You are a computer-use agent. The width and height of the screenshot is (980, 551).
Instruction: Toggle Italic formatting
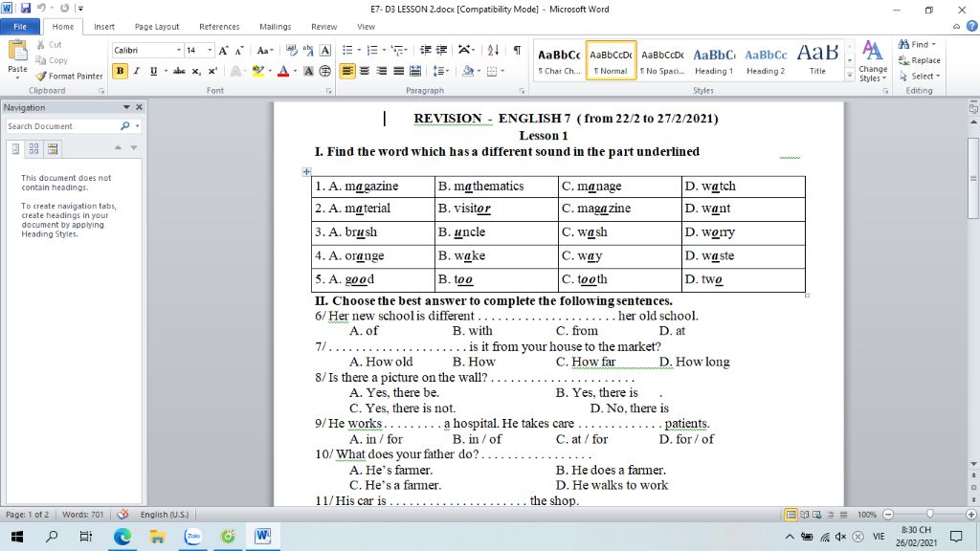tap(136, 71)
